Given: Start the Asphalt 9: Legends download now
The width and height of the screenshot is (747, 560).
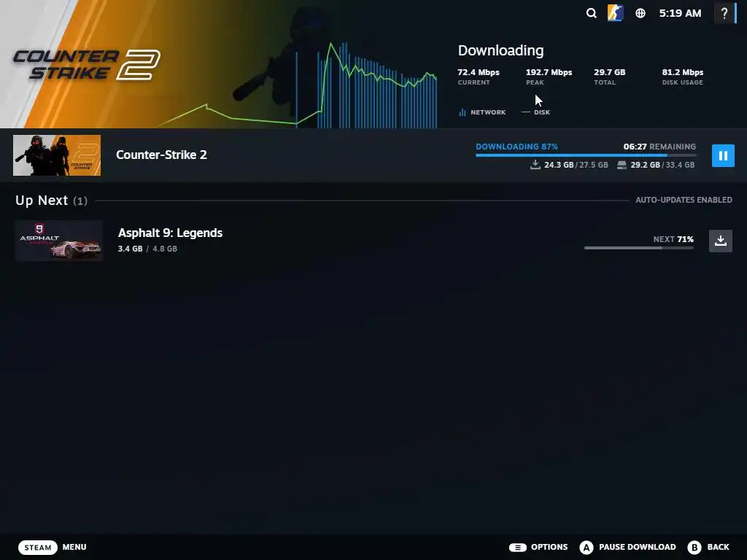Looking at the screenshot, I should 720,241.
